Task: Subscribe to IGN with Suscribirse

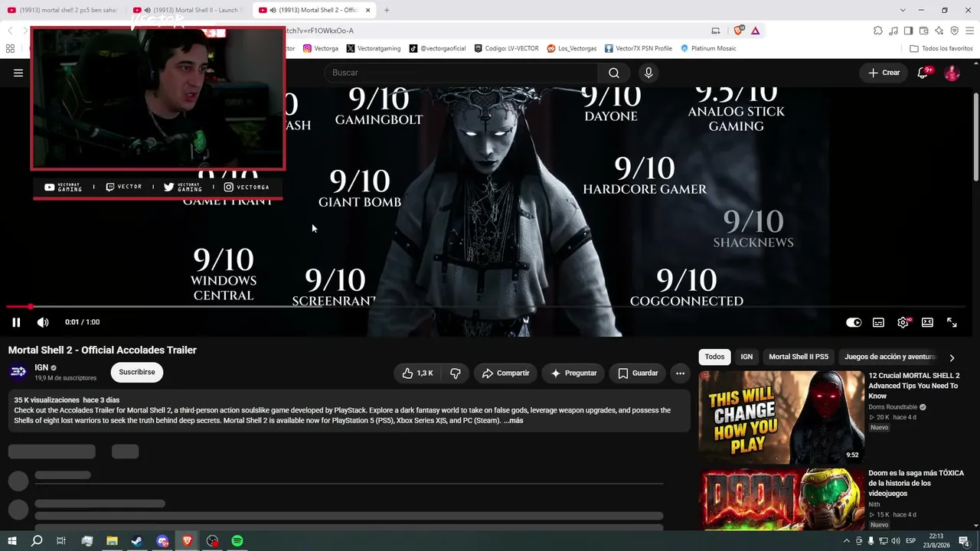Action: pos(137,372)
